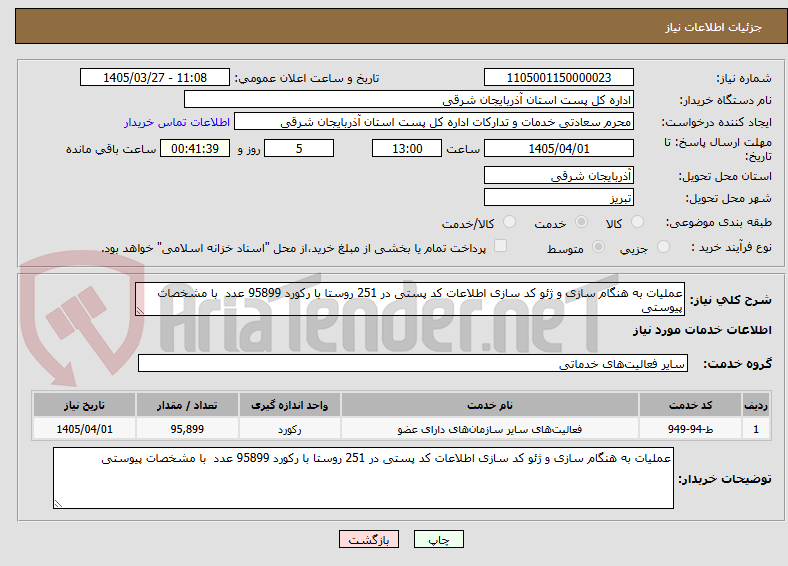Click the announcement date field 1405/03/27 - 11:08
The width and height of the screenshot is (788, 566).
tap(155, 77)
